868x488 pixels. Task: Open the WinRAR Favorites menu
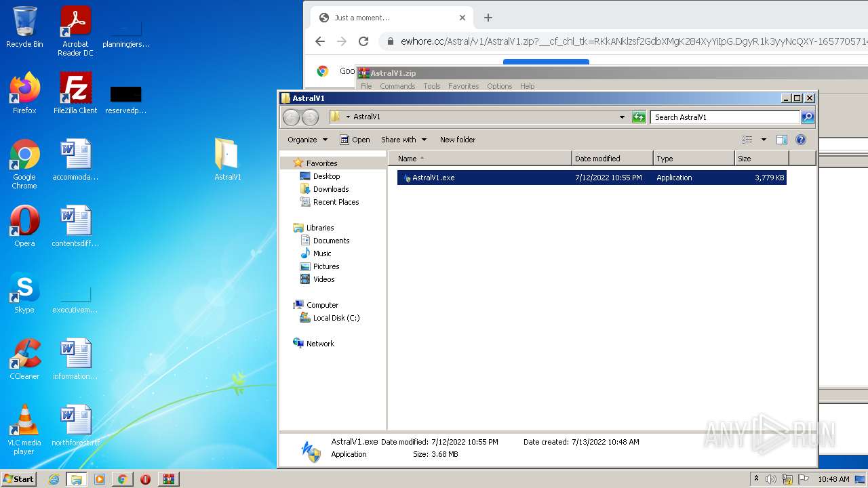click(x=464, y=86)
